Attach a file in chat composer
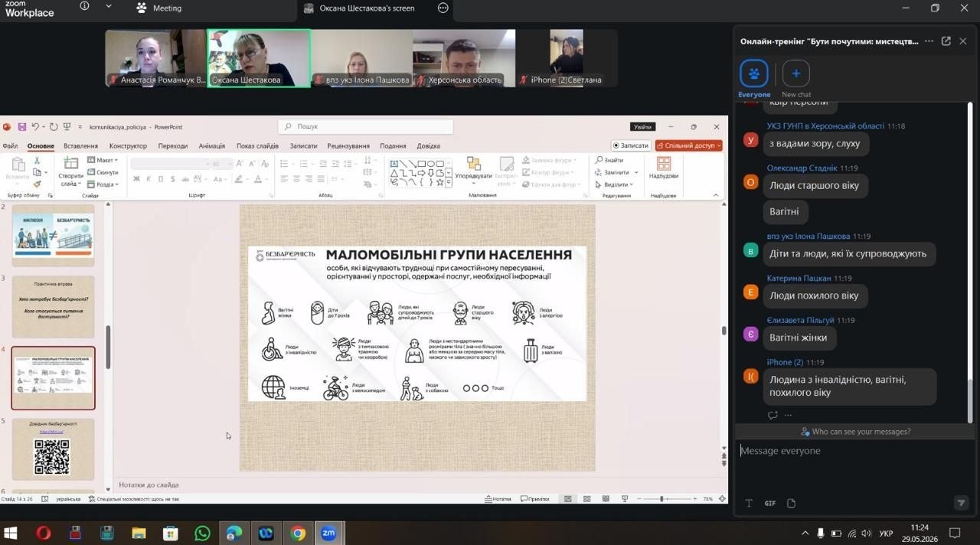The image size is (980, 545). (x=792, y=503)
